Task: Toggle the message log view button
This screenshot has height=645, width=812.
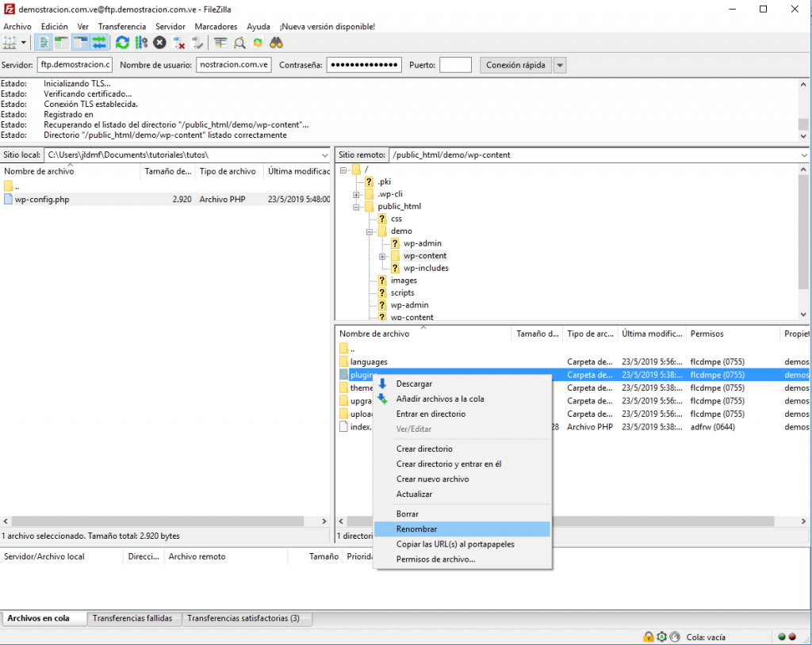Action: tap(43, 43)
